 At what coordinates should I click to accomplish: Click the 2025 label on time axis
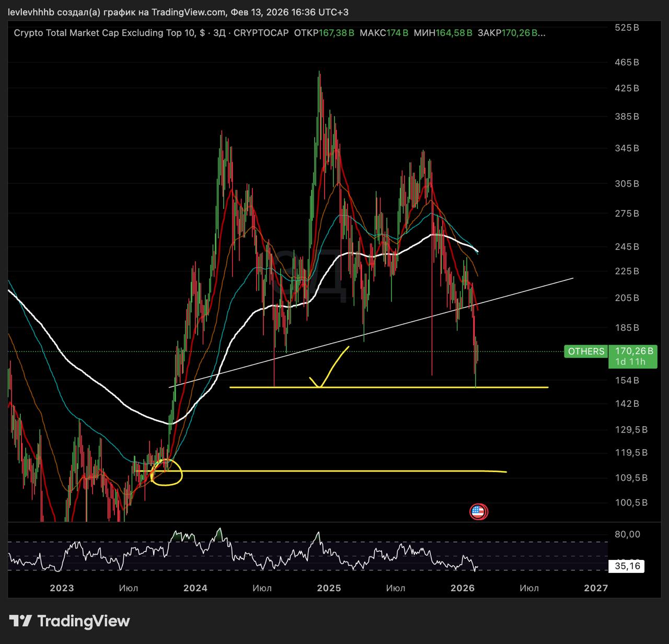click(329, 588)
